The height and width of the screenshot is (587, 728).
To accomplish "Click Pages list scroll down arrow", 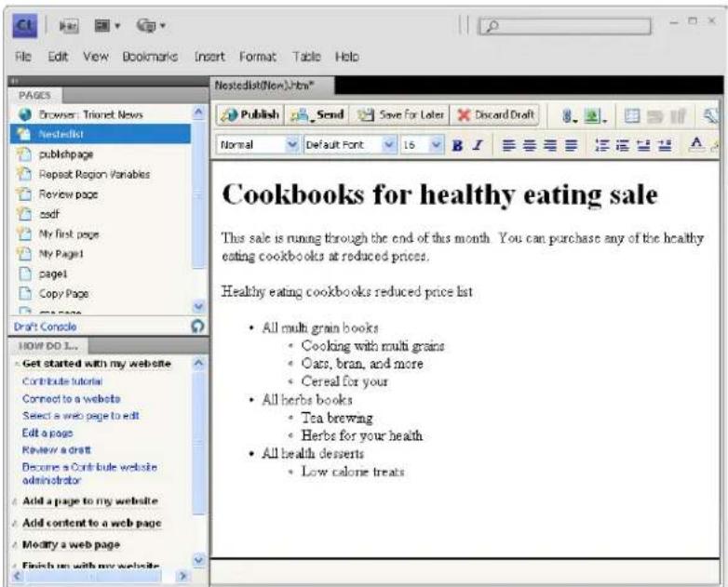I will [x=198, y=306].
